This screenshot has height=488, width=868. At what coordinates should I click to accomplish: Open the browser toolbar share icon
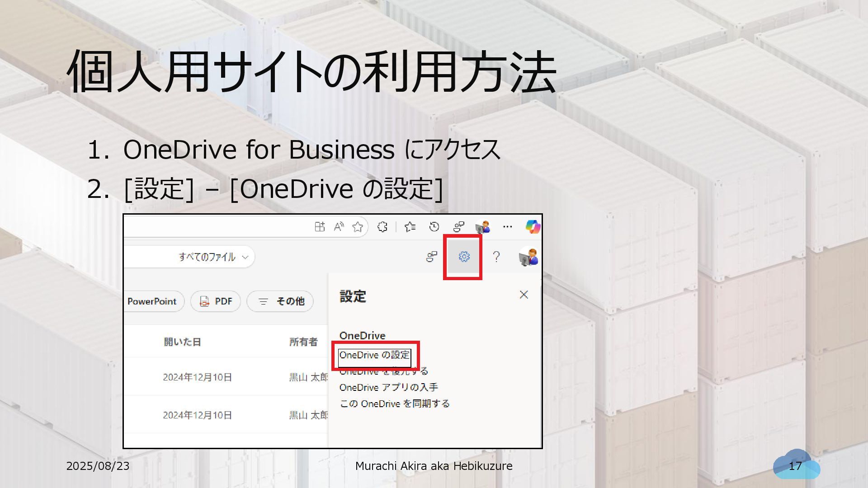[458, 227]
